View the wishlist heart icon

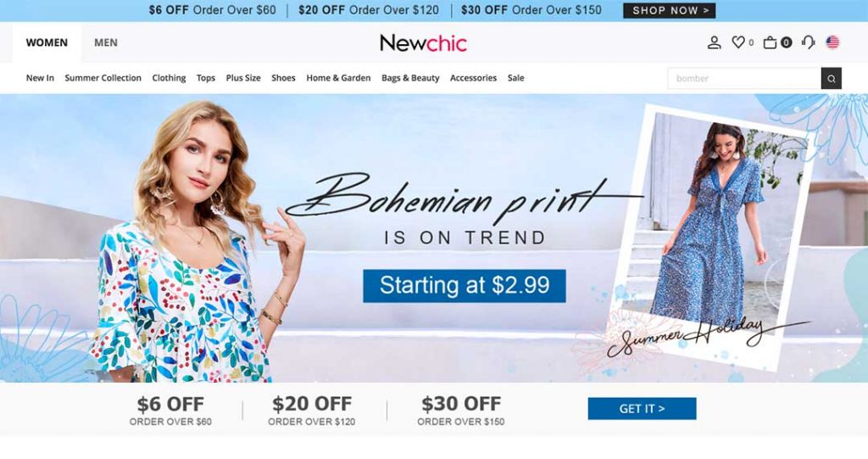(x=738, y=42)
